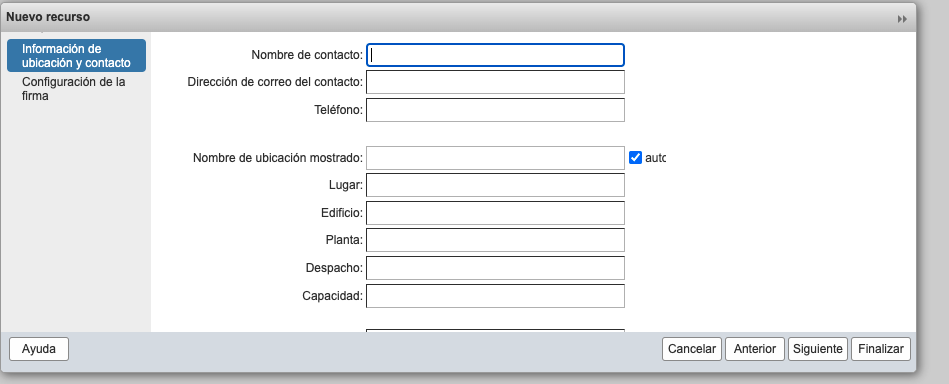Focus the Lugar text field

tap(495, 185)
